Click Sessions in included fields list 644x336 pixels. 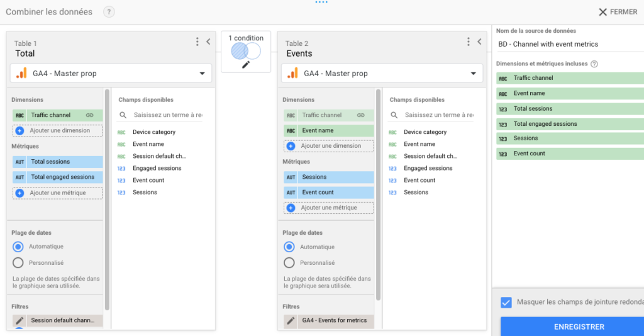[570, 138]
